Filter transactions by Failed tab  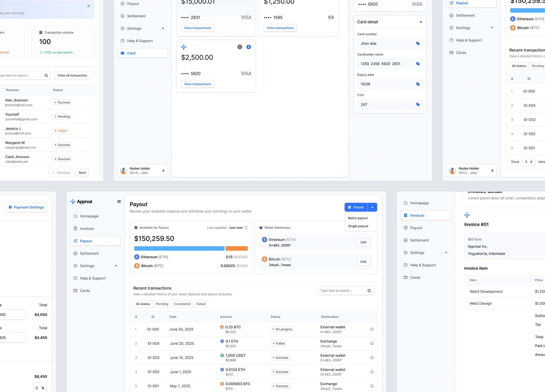201,304
